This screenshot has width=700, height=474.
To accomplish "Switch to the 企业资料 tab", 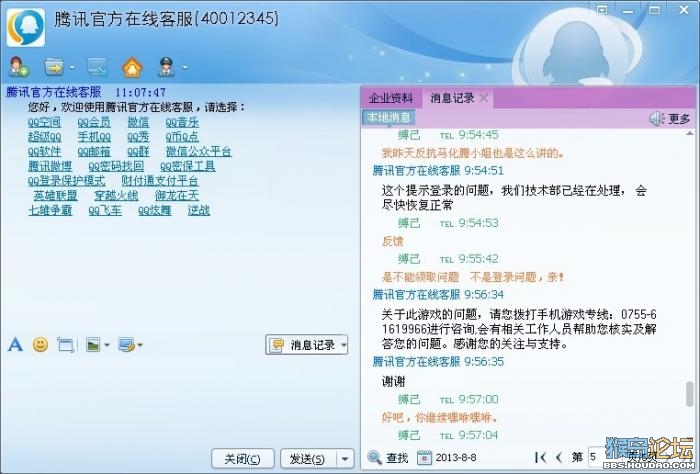I will click(391, 98).
